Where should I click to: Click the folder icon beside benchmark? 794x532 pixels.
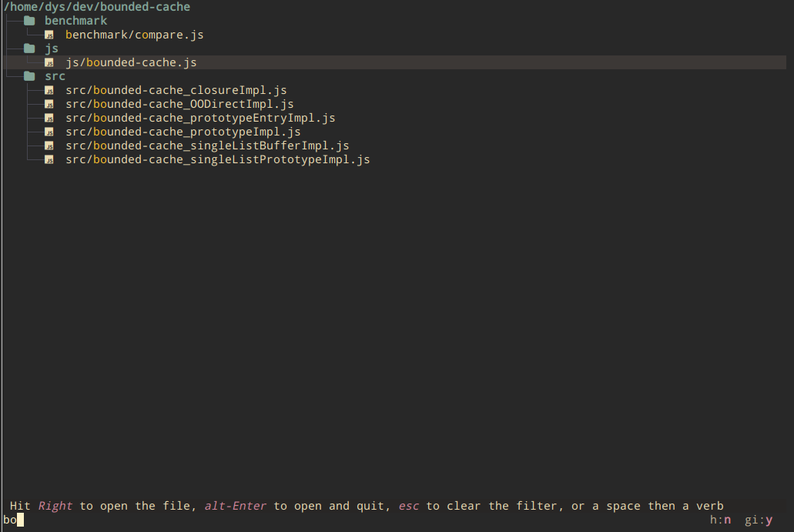pyautogui.click(x=28, y=20)
